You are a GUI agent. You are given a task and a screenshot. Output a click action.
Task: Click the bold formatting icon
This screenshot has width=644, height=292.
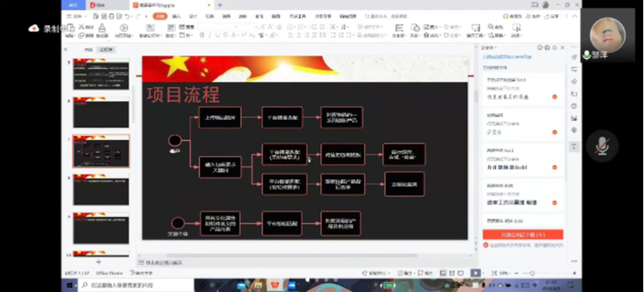click(201, 36)
